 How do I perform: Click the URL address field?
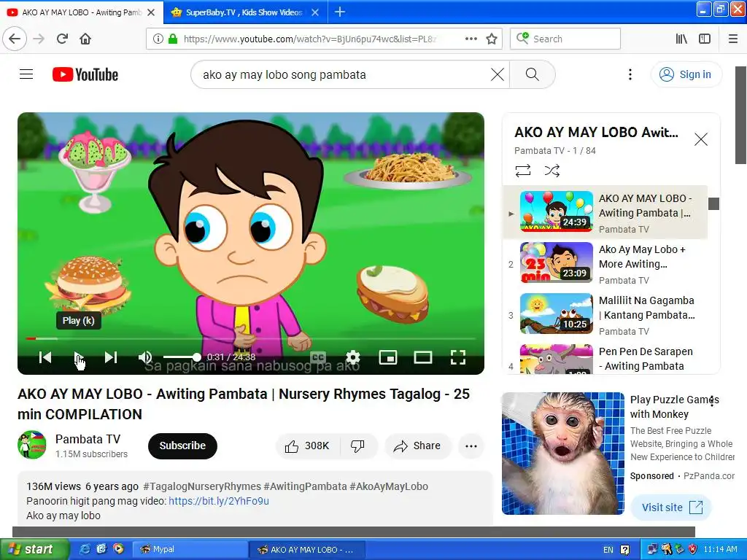coord(309,39)
